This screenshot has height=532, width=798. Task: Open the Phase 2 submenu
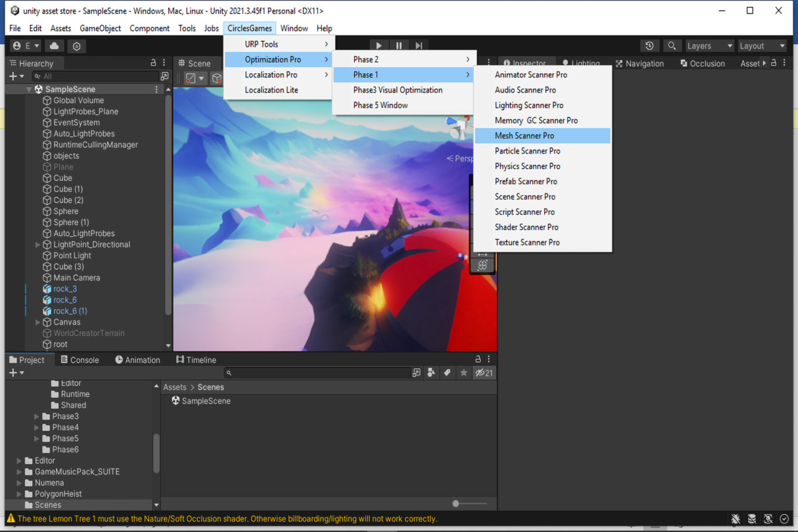tap(404, 60)
